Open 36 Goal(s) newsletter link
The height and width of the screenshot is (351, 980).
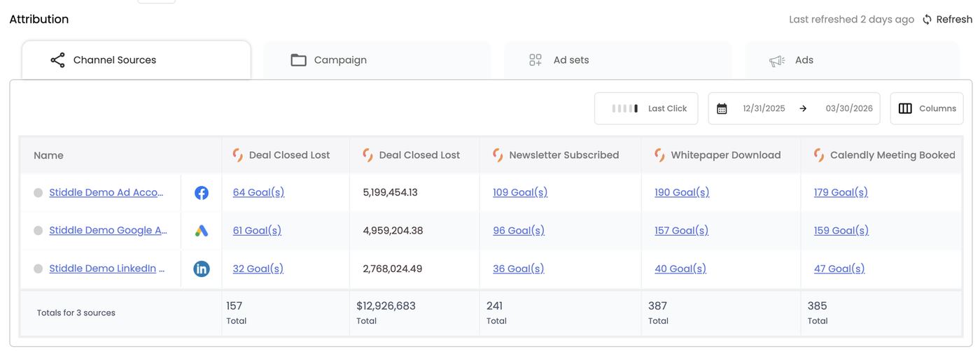519,268
